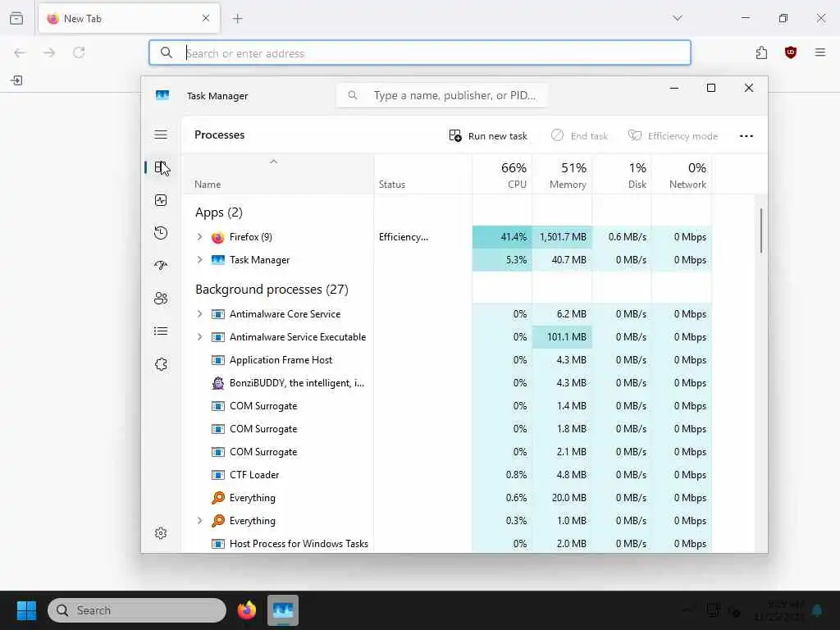Reload the Firefox page
Screen dimensions: 840x630
79,52
